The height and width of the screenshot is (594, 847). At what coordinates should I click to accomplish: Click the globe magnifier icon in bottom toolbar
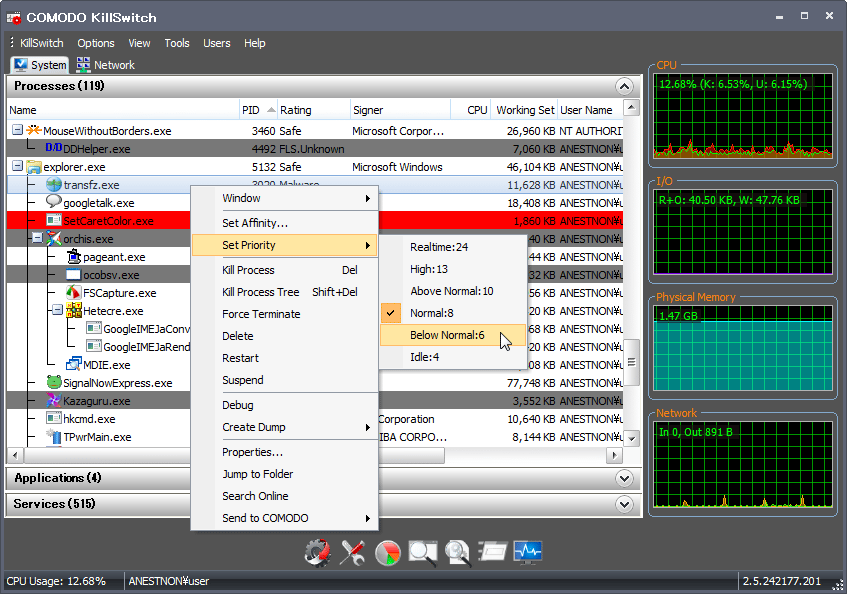coord(458,552)
